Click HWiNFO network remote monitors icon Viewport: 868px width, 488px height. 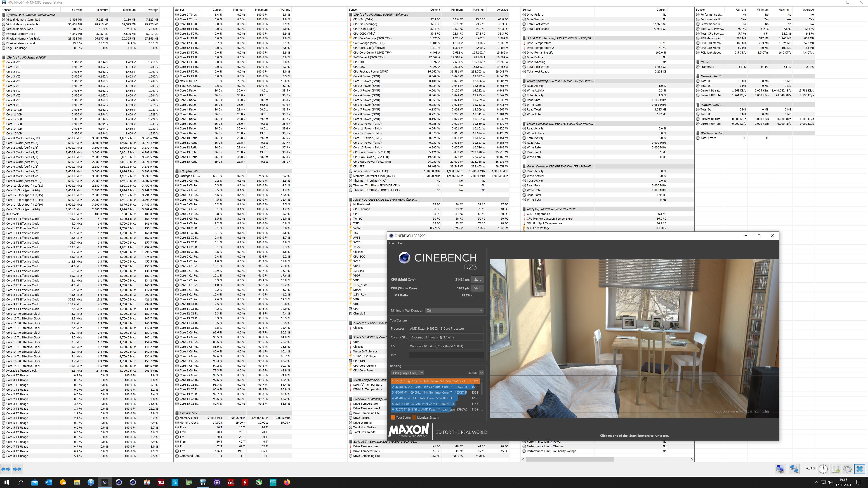click(794, 469)
